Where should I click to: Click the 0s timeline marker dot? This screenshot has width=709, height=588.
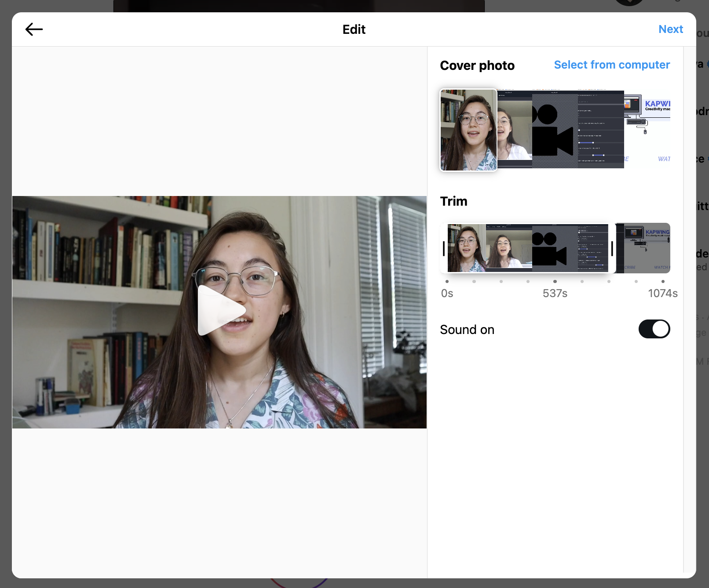pos(447,281)
